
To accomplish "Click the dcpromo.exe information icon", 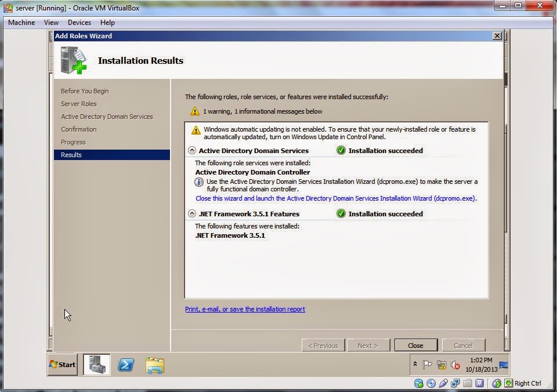I will pyautogui.click(x=199, y=182).
